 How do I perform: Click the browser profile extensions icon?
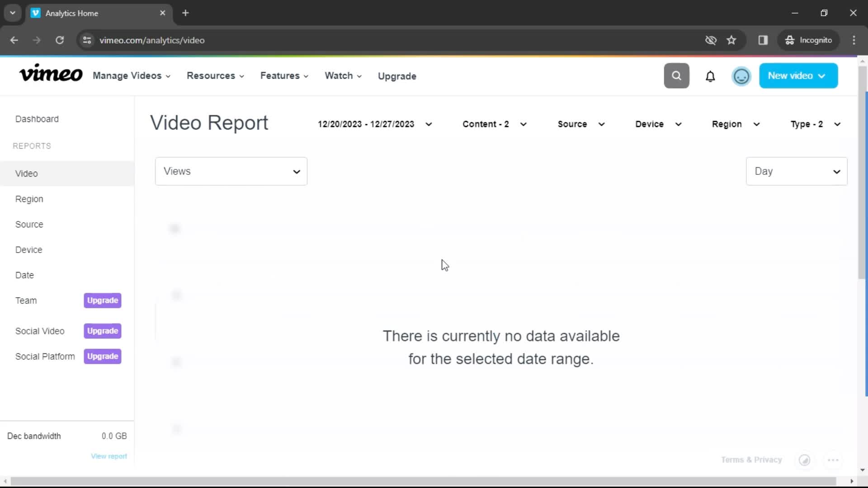(x=764, y=40)
